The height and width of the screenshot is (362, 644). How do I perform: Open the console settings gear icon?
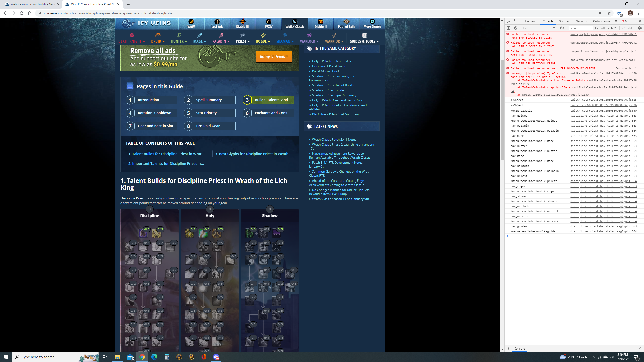point(640,28)
